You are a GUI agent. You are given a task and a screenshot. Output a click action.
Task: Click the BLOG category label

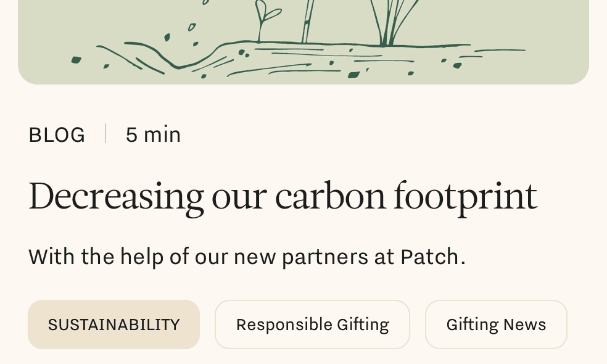coord(57,134)
